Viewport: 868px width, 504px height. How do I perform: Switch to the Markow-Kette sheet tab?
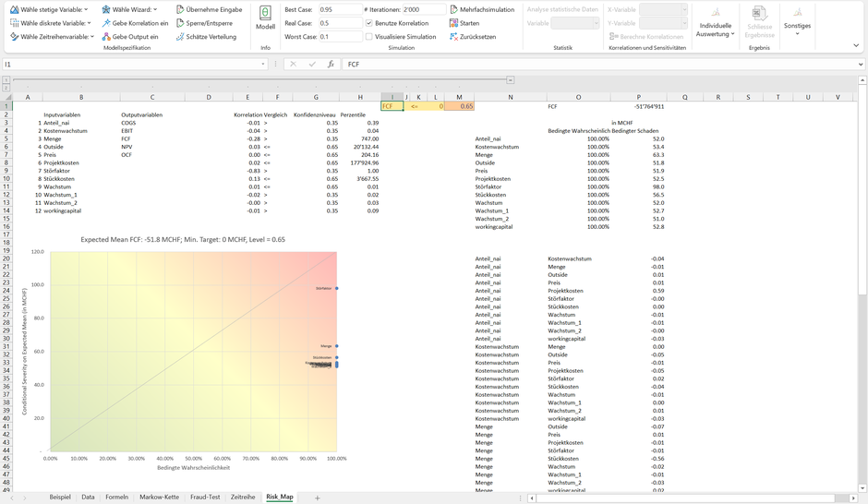pos(160,497)
